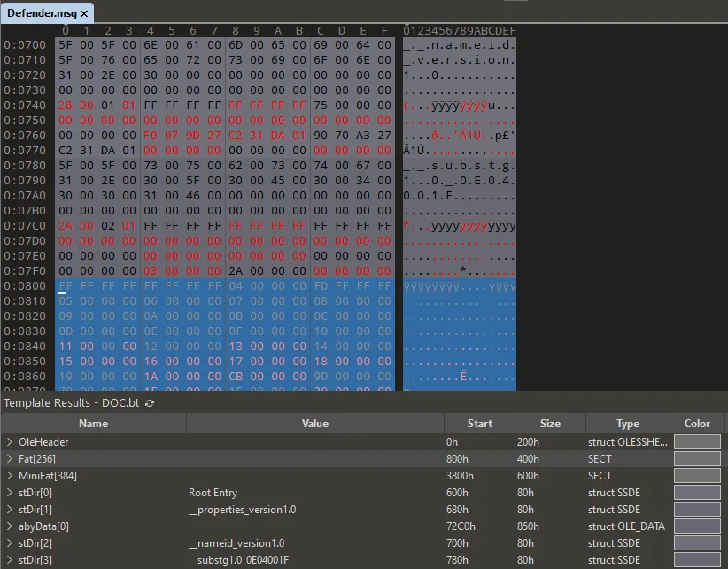Image resolution: width=728 pixels, height=569 pixels.
Task: Expand the OleHeader struct
Action: point(9,441)
